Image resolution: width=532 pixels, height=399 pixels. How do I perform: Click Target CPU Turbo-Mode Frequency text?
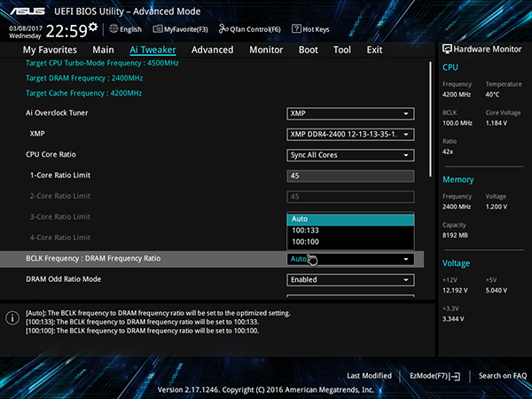click(102, 63)
